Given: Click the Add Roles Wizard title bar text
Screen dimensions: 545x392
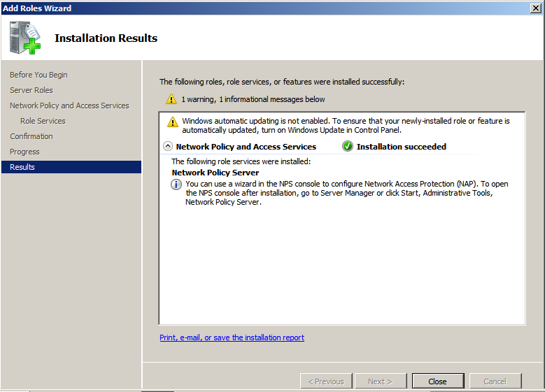Looking at the screenshot, I should click(37, 8).
